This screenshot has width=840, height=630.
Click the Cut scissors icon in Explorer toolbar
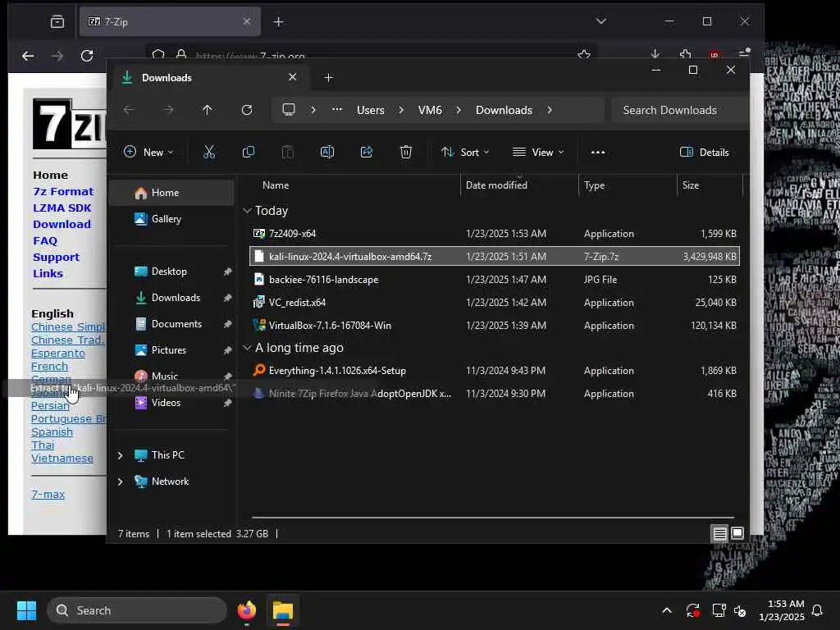tap(209, 152)
